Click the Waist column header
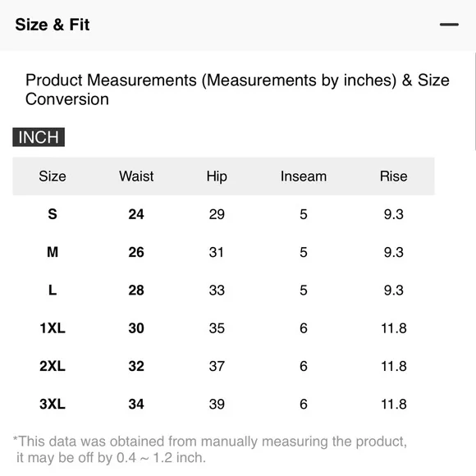476x476 pixels. [x=136, y=176]
